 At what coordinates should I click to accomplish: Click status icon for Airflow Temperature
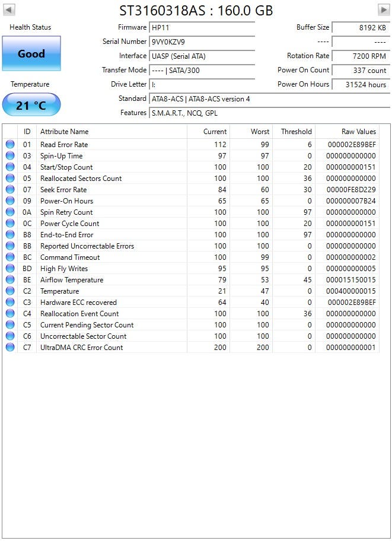coord(10,279)
